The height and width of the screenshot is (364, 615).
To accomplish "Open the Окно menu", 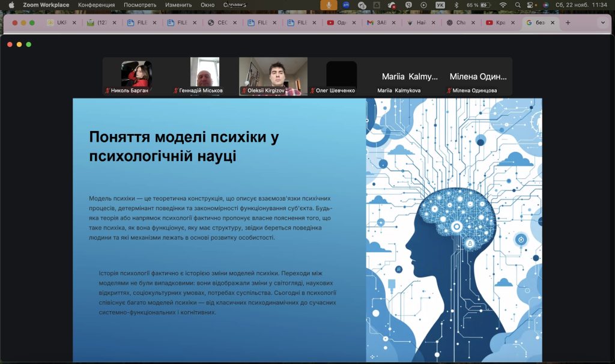I will pyautogui.click(x=207, y=5).
